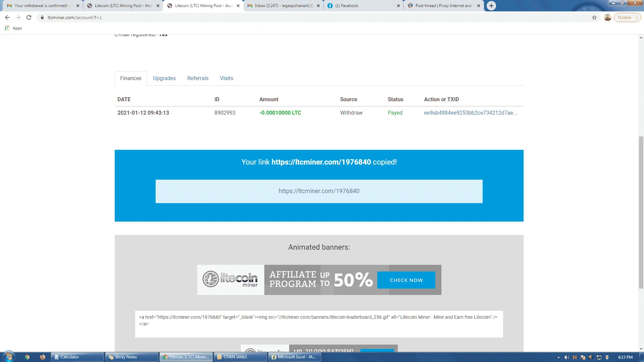Click the scrollbar down arrow

641,349
